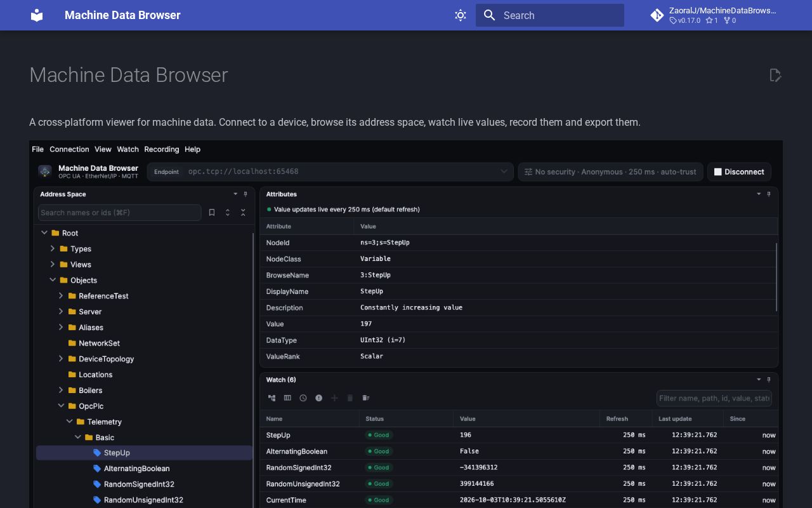This screenshot has height=508, width=812.
Task: Collapse the Telemetry folder
Action: point(70,422)
